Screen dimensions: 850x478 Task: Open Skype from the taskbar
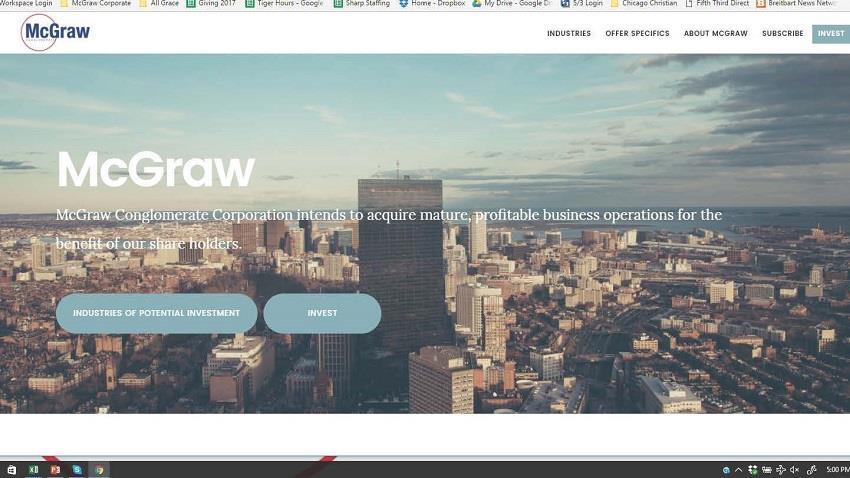coord(77,469)
